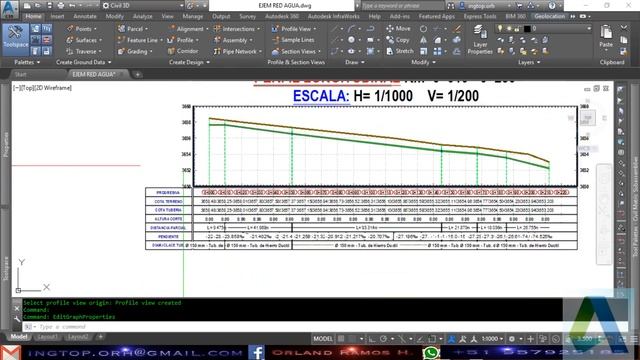
Task: Toggle grid display in status bar
Action: click(x=341, y=339)
